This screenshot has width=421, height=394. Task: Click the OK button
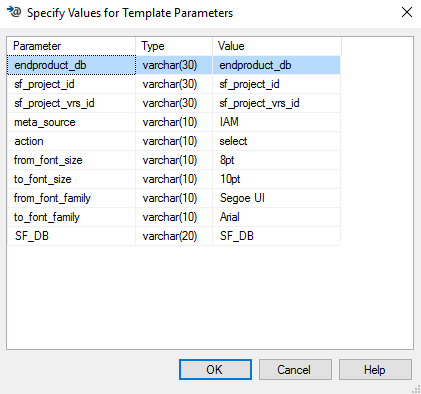click(215, 369)
